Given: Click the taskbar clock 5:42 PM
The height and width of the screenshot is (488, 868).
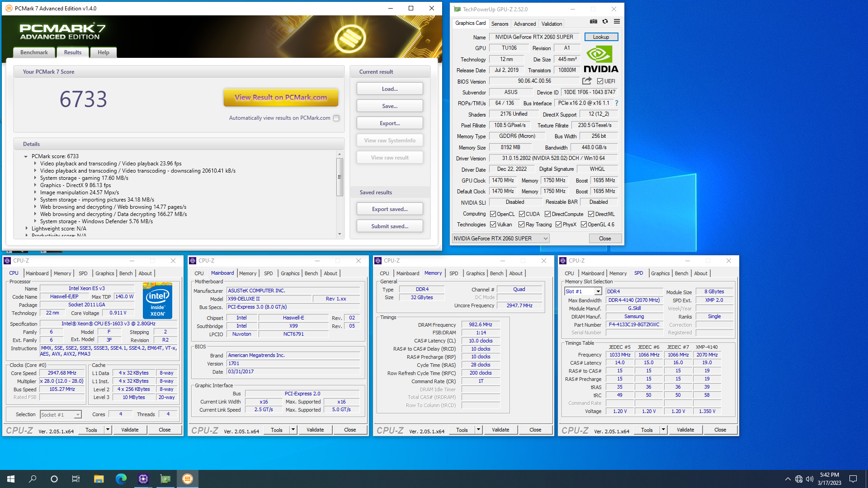Looking at the screenshot, I should coord(829,475).
